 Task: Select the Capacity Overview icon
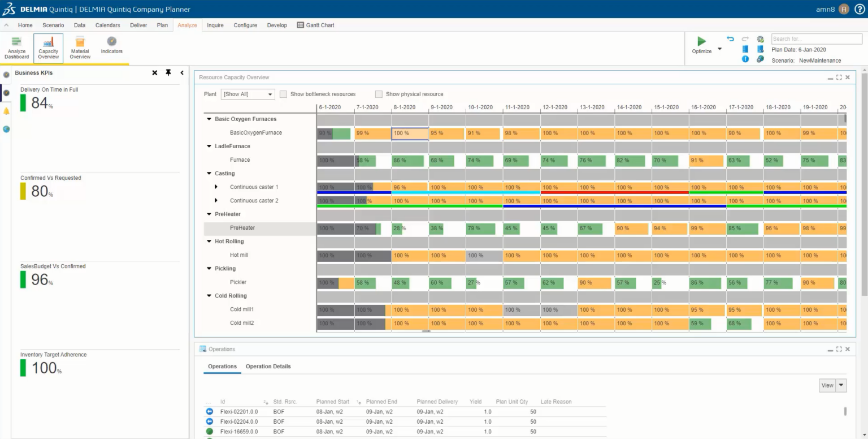point(48,48)
